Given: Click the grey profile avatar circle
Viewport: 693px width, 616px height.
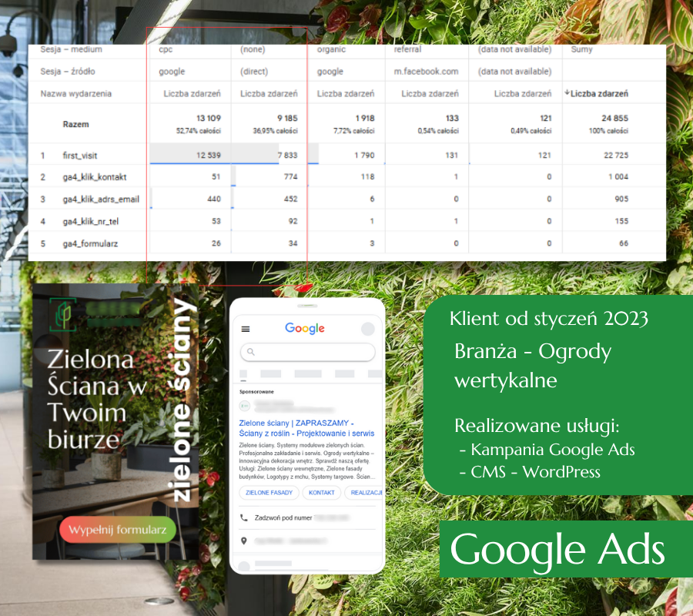Looking at the screenshot, I should 368,329.
